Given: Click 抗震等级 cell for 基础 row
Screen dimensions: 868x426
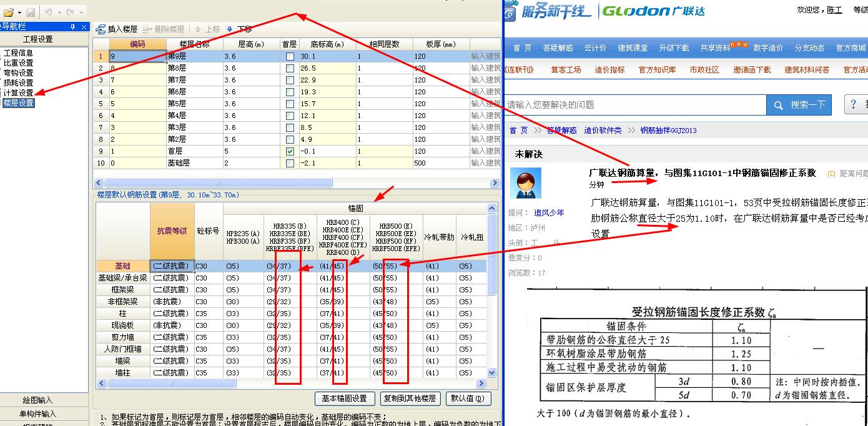Looking at the screenshot, I should [172, 266].
